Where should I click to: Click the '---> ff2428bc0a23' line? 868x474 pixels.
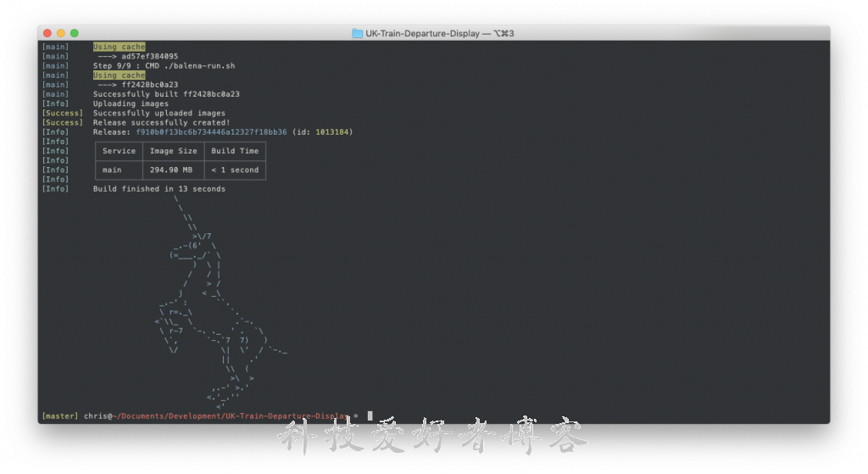pos(138,85)
